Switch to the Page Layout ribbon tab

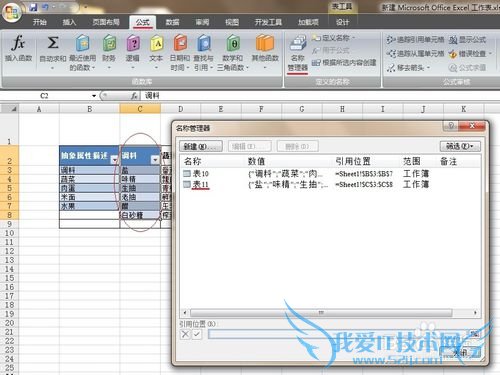pos(106,22)
